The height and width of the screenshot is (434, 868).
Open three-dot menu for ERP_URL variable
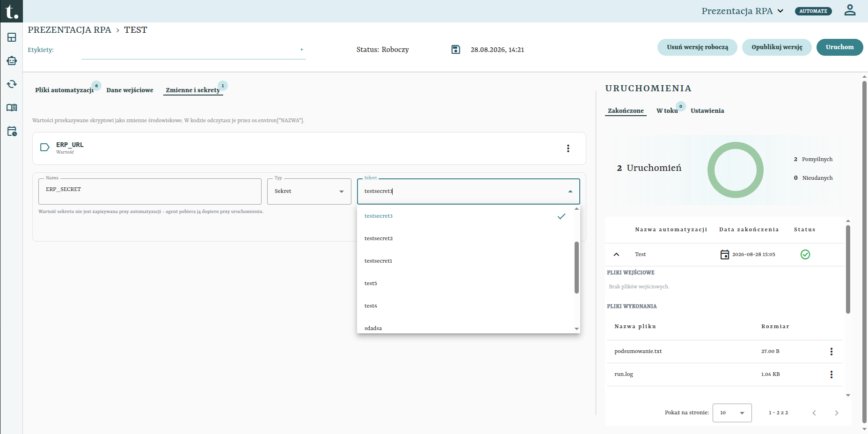(x=568, y=148)
